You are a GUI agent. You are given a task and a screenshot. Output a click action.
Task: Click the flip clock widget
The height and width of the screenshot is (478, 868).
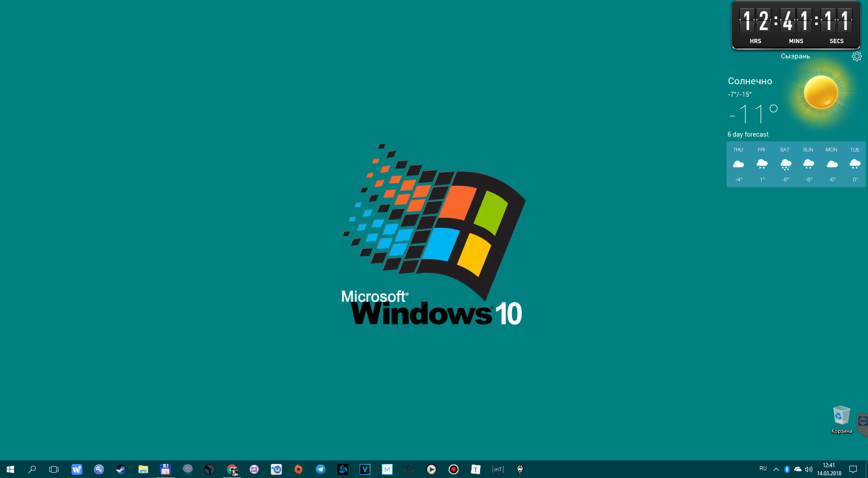tap(796, 25)
